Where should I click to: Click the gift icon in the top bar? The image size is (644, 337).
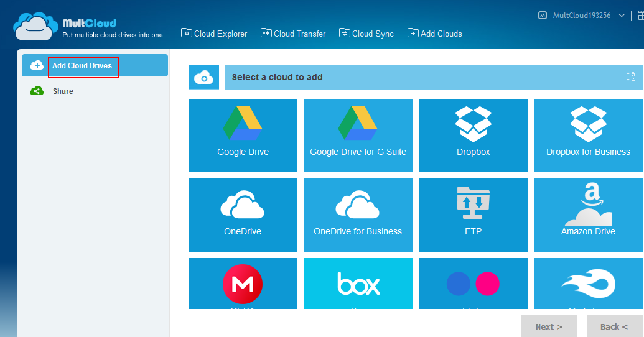coord(641,15)
